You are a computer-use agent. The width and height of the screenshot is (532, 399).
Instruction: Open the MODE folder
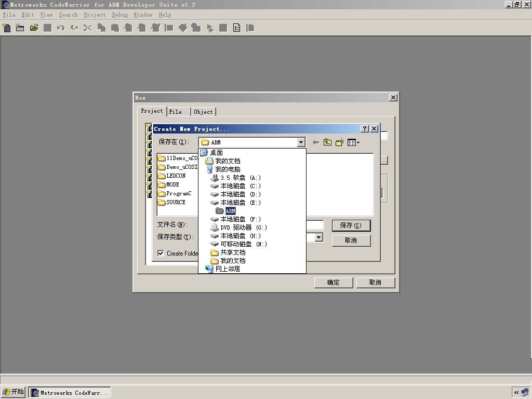[x=169, y=184]
